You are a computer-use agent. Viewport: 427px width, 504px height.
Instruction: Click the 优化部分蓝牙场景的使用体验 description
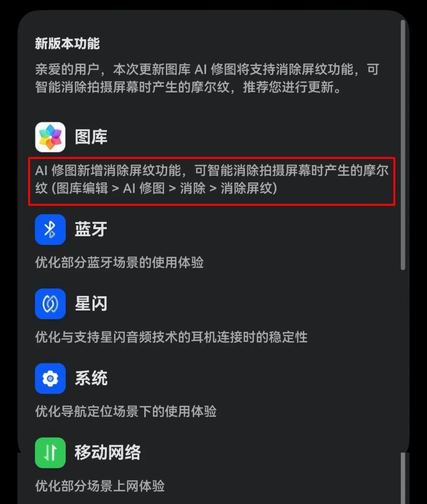pyautogui.click(x=119, y=262)
